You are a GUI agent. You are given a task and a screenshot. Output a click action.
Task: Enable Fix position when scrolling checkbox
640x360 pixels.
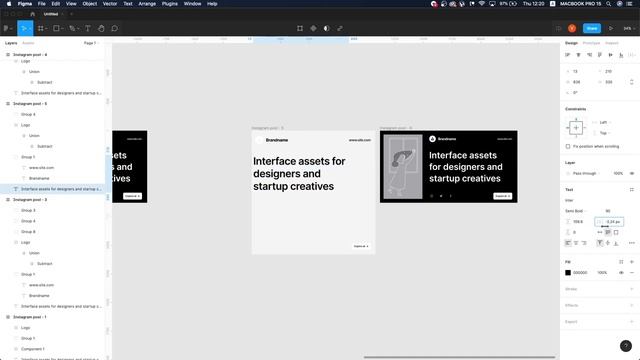pyautogui.click(x=568, y=146)
